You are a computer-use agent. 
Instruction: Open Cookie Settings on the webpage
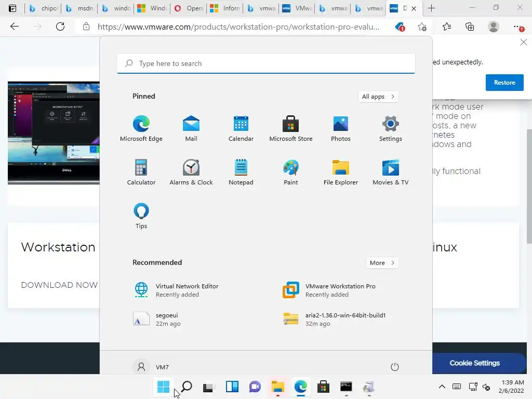point(475,363)
